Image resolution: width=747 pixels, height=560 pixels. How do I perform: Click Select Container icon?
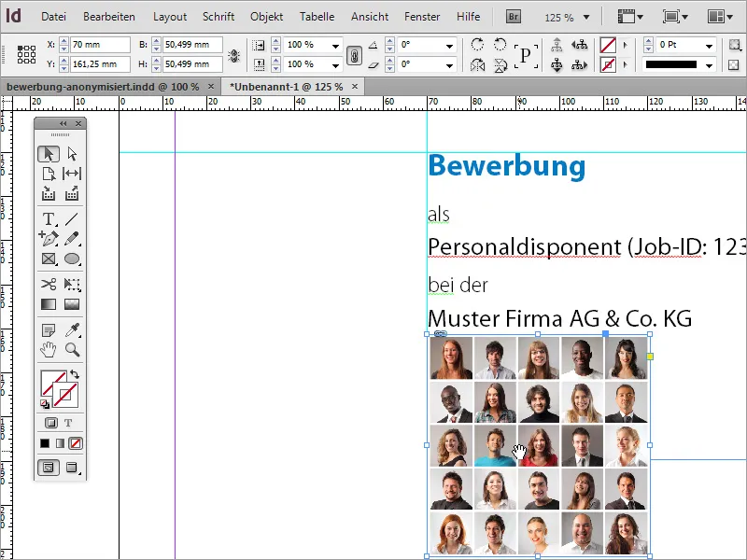coord(557,45)
